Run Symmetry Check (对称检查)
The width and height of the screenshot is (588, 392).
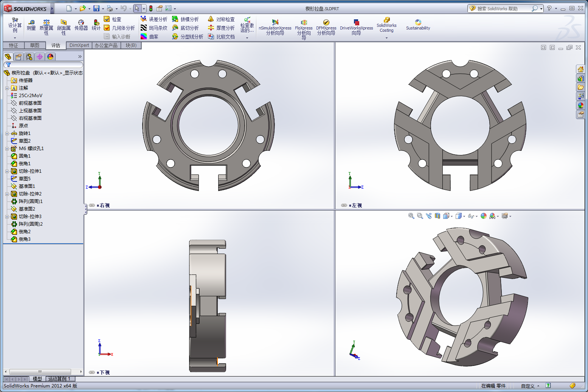click(x=221, y=19)
